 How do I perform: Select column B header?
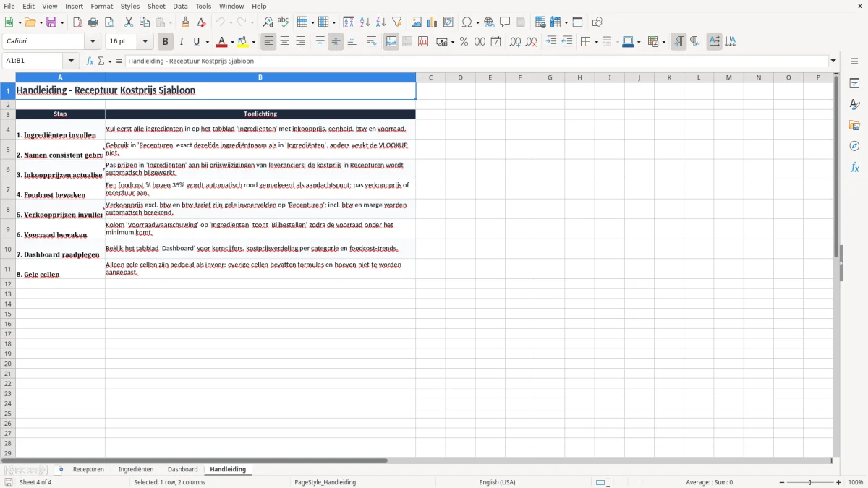click(x=260, y=77)
